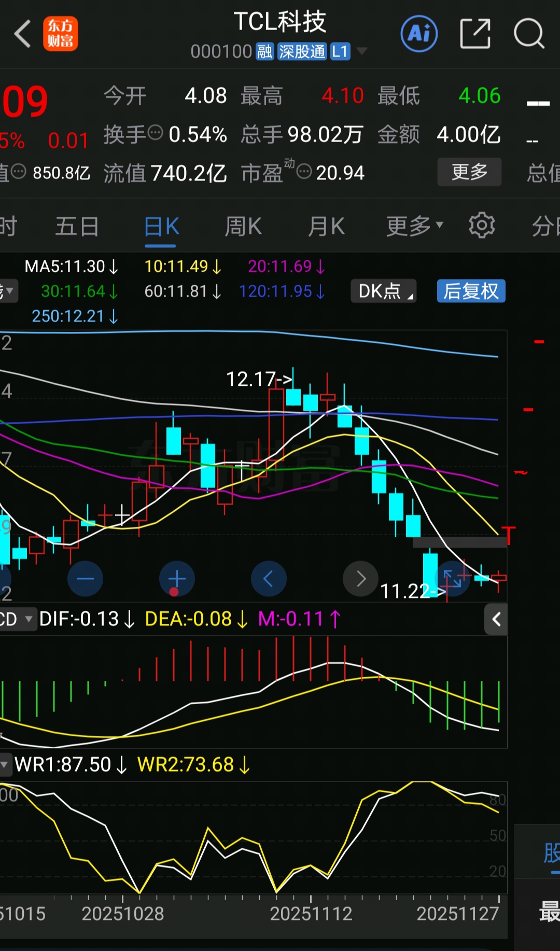Open WR indicator selector dropdown arrow

pyautogui.click(x=5, y=764)
